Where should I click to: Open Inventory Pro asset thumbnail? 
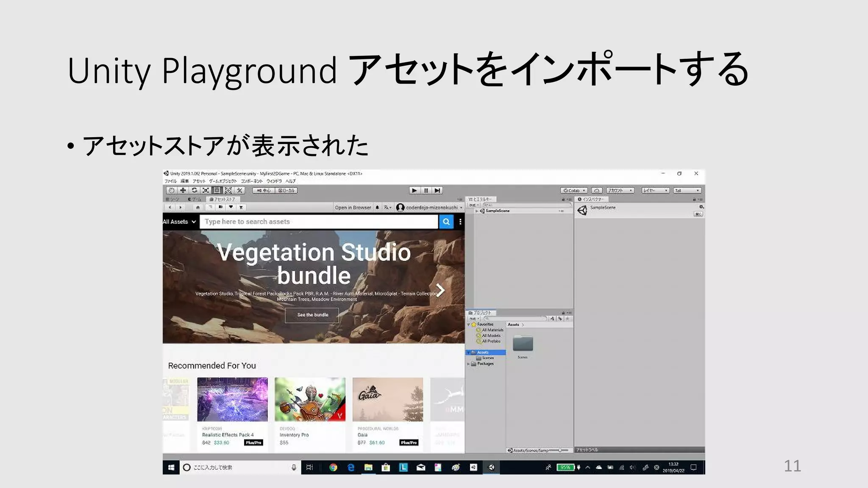click(310, 399)
